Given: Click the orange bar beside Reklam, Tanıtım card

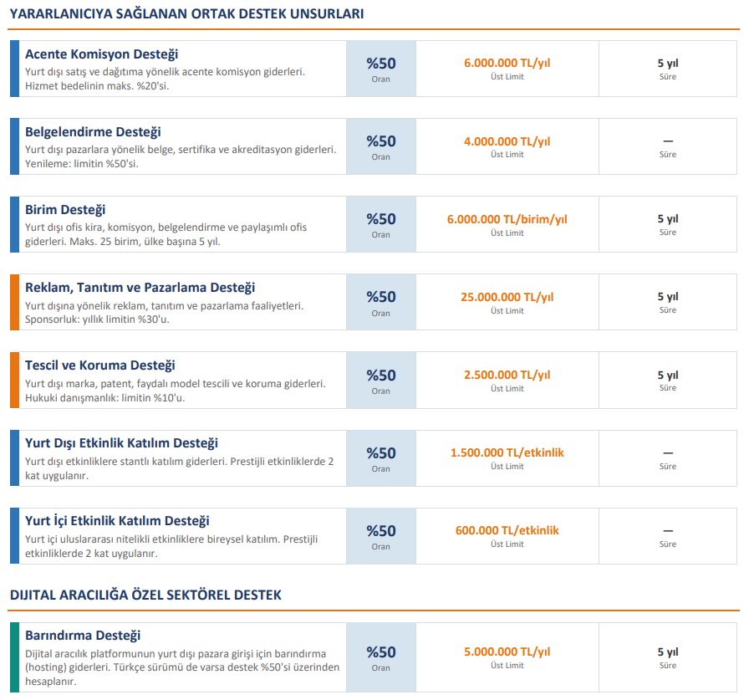Looking at the screenshot, I should [x=14, y=302].
